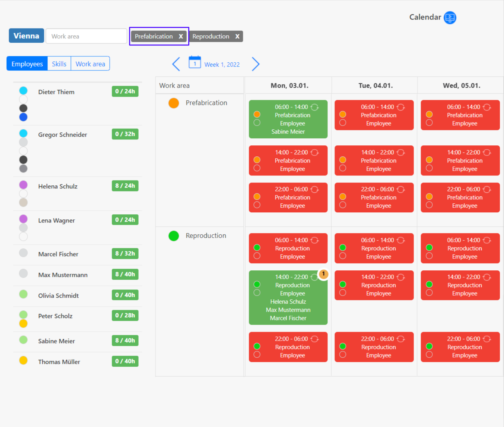
Task: Switch to the Skills tab
Action: [x=59, y=63]
